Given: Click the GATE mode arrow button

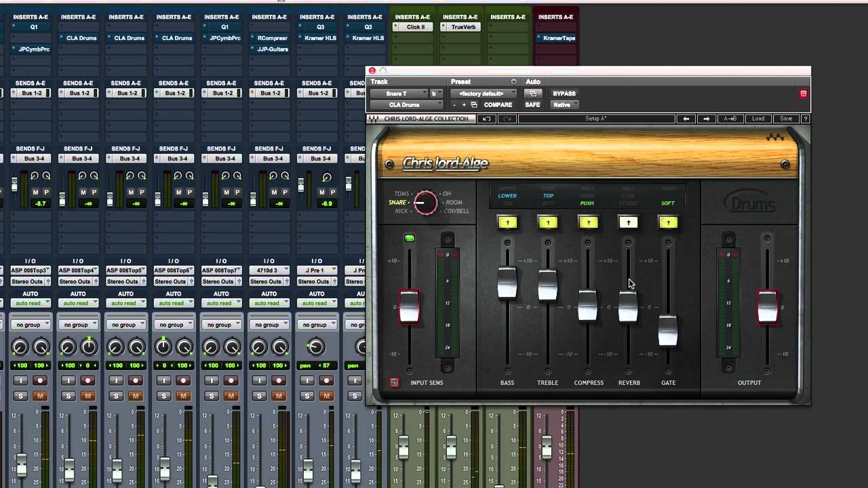Looking at the screenshot, I should (668, 222).
